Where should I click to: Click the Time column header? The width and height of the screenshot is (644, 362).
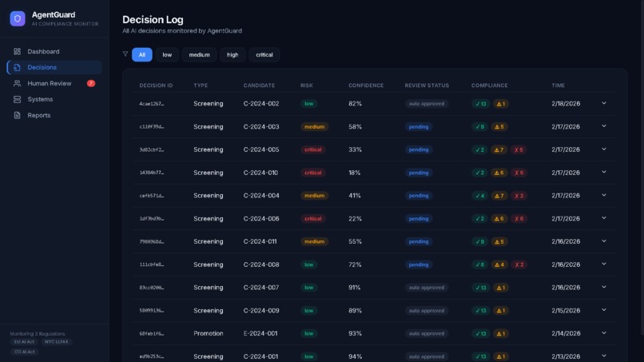tap(559, 86)
